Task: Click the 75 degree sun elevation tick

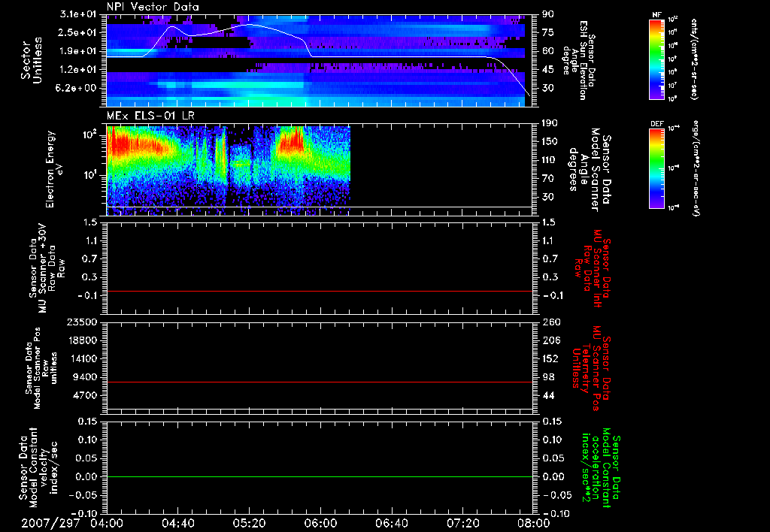Action: (548, 32)
